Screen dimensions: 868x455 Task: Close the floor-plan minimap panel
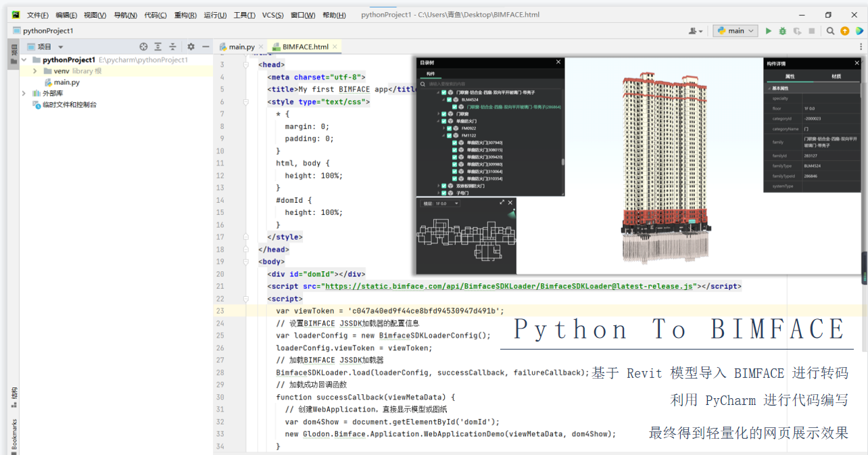pyautogui.click(x=510, y=202)
